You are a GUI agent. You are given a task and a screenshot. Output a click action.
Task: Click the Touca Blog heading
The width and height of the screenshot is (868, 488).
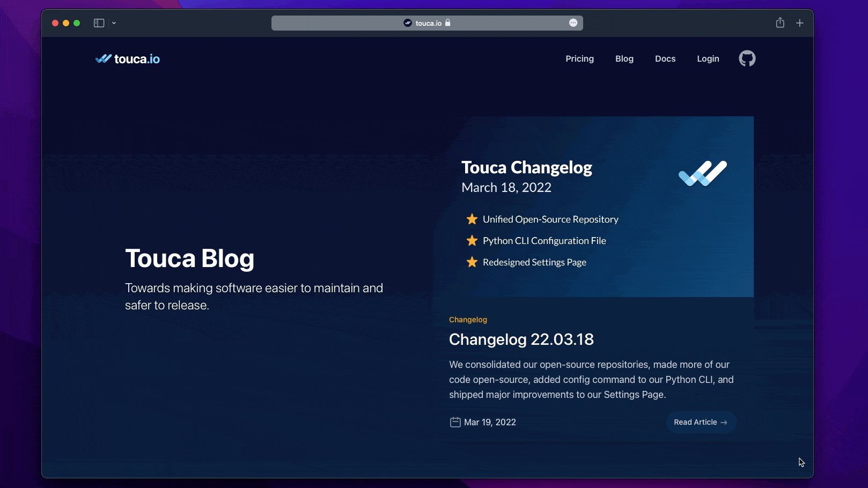pos(189,258)
